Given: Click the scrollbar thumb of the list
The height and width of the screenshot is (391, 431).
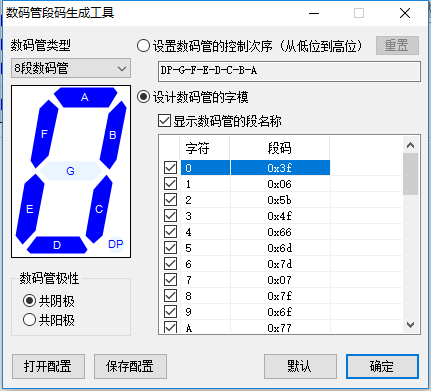Looking at the screenshot, I should point(410,174).
